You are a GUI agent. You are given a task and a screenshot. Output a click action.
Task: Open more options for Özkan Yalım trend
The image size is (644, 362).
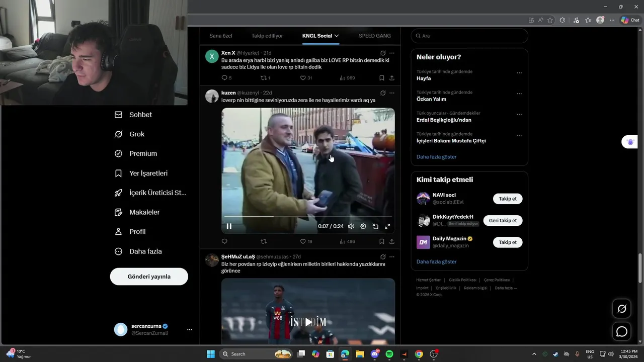coord(519,94)
